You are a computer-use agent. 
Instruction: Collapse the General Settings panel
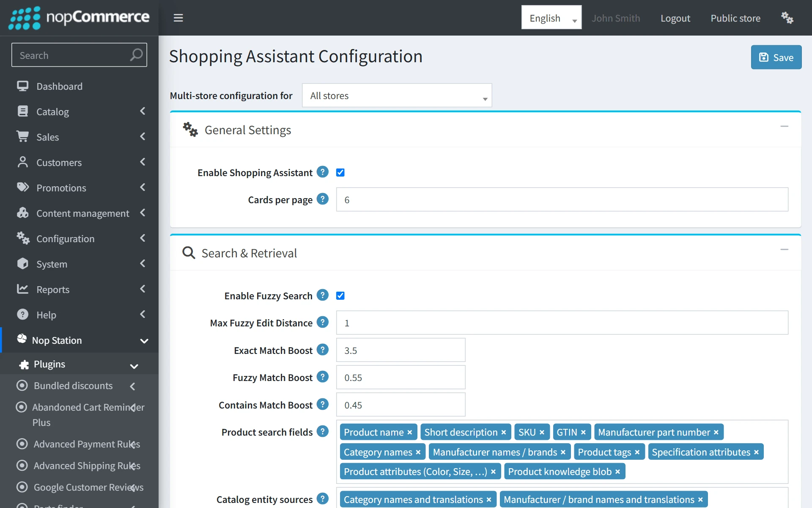click(x=784, y=126)
